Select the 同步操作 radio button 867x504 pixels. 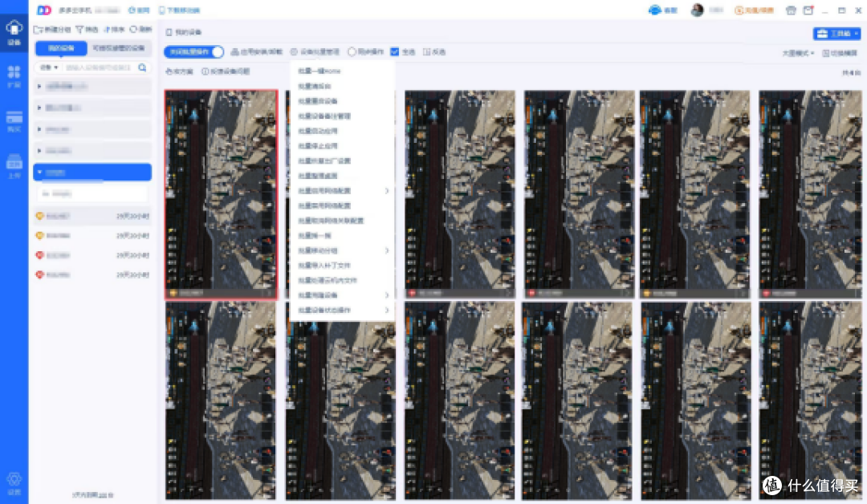(352, 52)
